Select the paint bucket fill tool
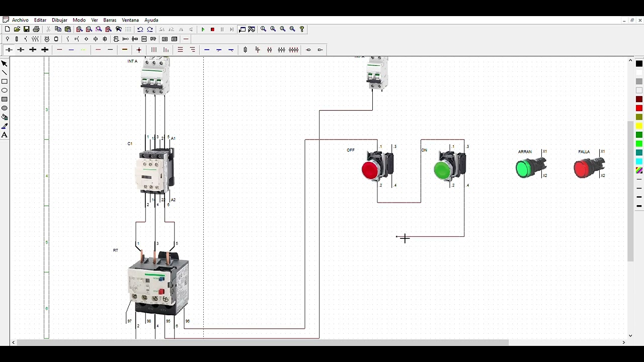The width and height of the screenshot is (644, 362). click(x=5, y=117)
